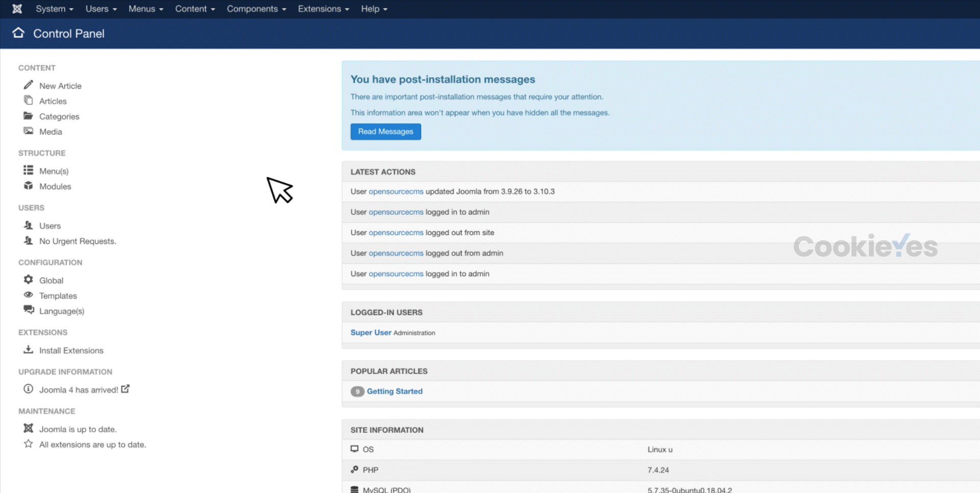Click the Categories folder icon
The width and height of the screenshot is (980, 493).
28,116
